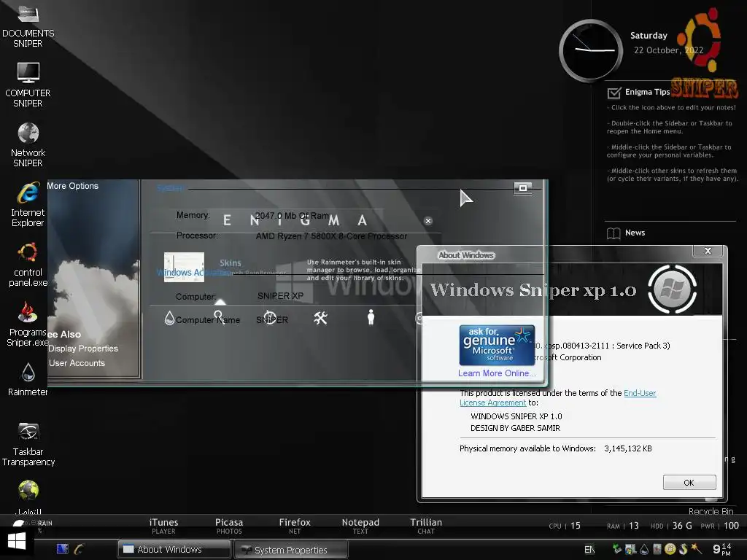The image size is (747, 560).
Task: Open control panel.exe desktop icon
Action: coord(28,264)
